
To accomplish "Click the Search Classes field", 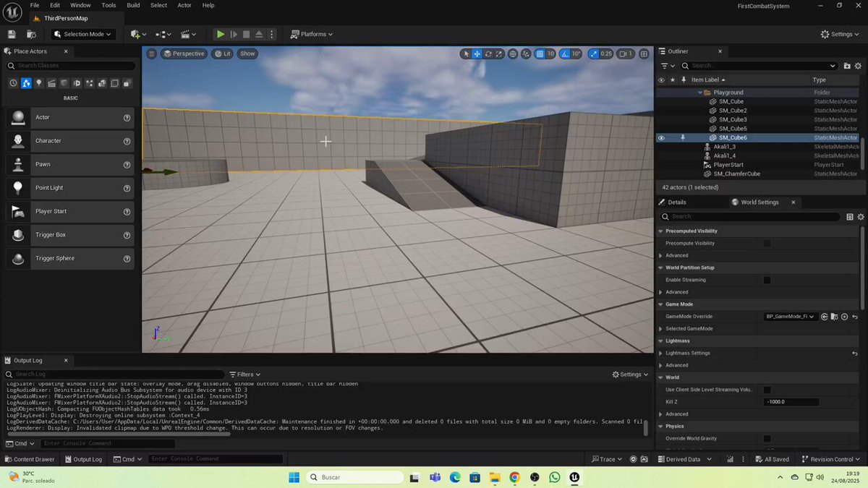I will [x=71, y=66].
